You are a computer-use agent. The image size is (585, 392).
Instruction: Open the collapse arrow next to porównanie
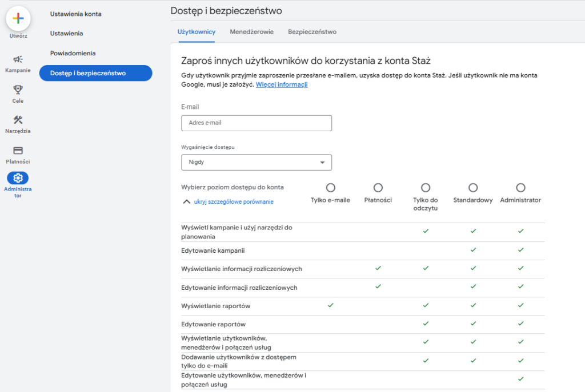point(187,201)
